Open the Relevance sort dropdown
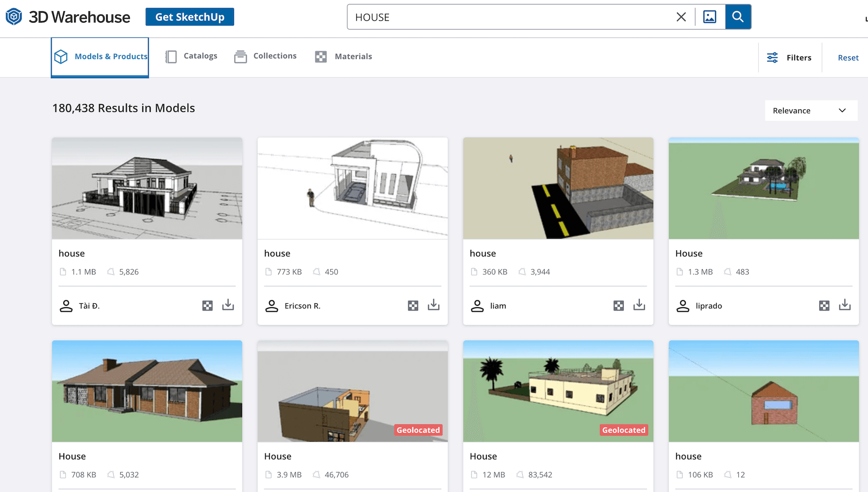868x492 pixels. click(x=811, y=111)
